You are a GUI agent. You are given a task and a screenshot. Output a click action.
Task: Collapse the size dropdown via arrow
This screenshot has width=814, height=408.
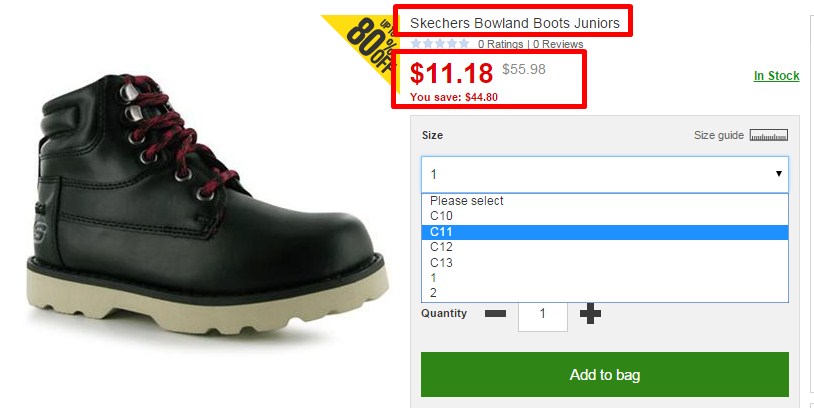point(779,174)
